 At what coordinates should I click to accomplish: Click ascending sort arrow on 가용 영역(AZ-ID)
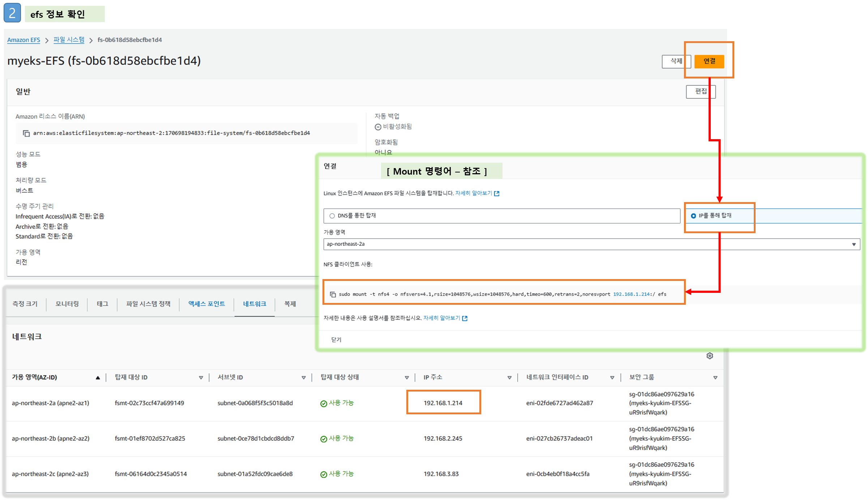pyautogui.click(x=98, y=378)
